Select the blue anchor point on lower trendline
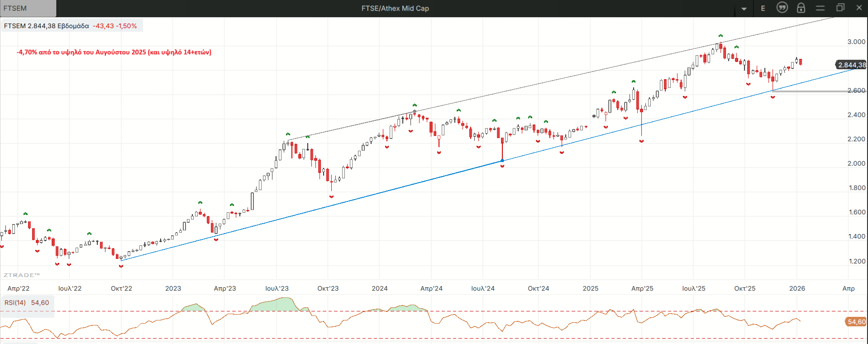This screenshot has height=344, width=868. [502, 161]
